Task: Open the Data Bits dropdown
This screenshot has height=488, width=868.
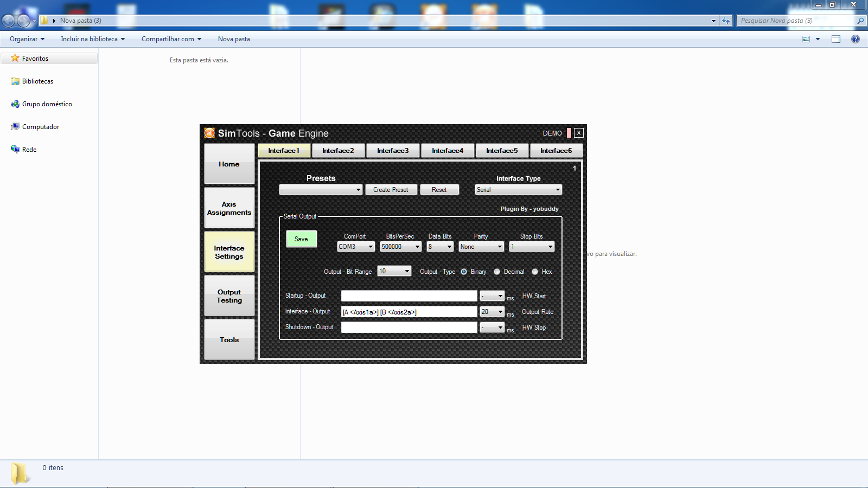Action: pyautogui.click(x=440, y=247)
